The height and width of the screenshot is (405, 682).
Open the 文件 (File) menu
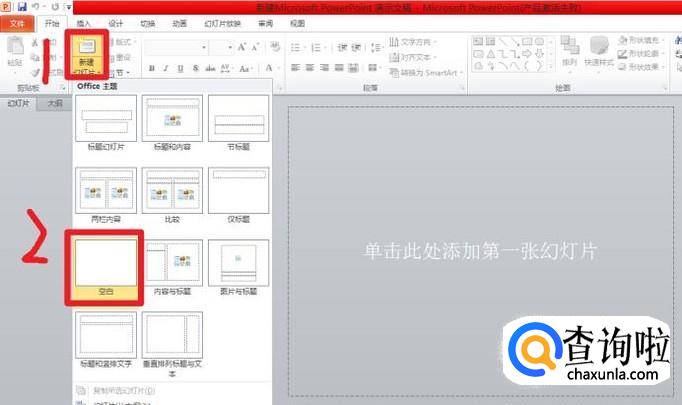[19, 23]
